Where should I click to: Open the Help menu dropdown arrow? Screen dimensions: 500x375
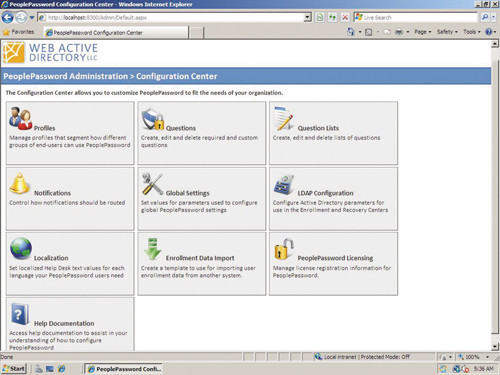tap(495, 32)
